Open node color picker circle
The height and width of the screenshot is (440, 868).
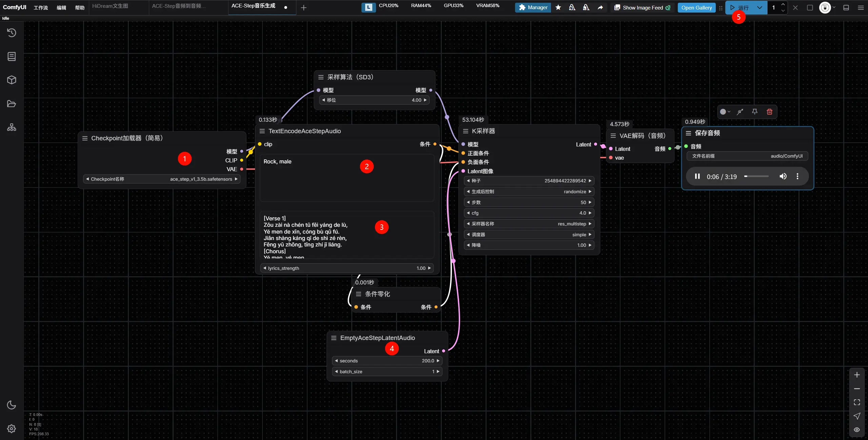725,112
